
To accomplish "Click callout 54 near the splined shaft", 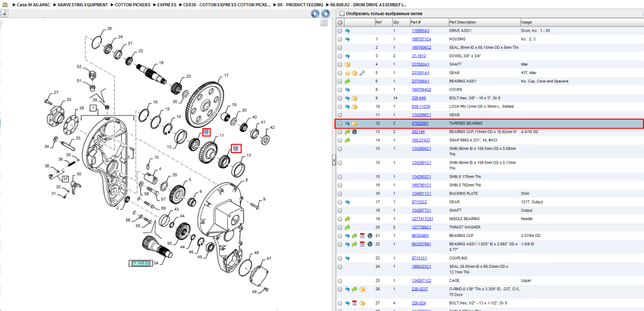I will click(x=156, y=263).
